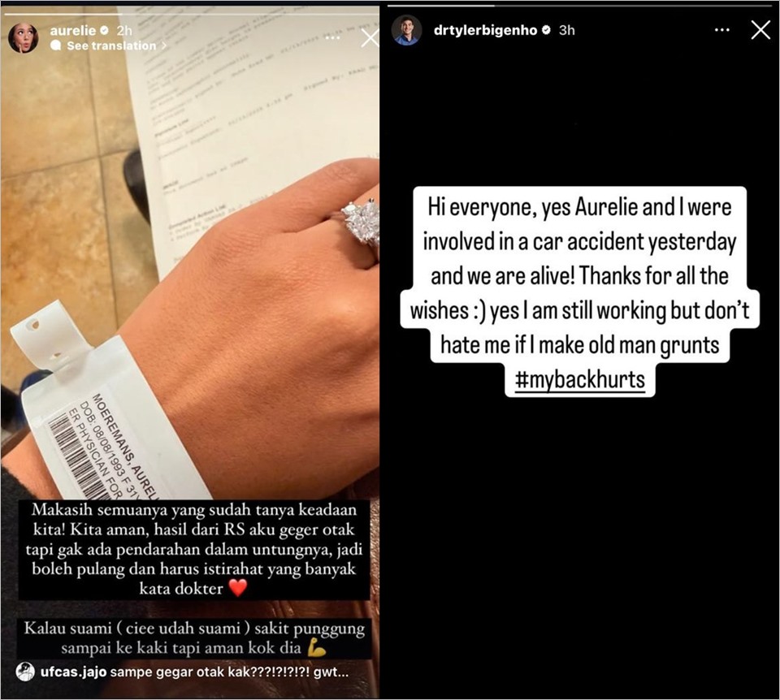Tap See translation link
Screen dimensions: 780x700
(111, 45)
